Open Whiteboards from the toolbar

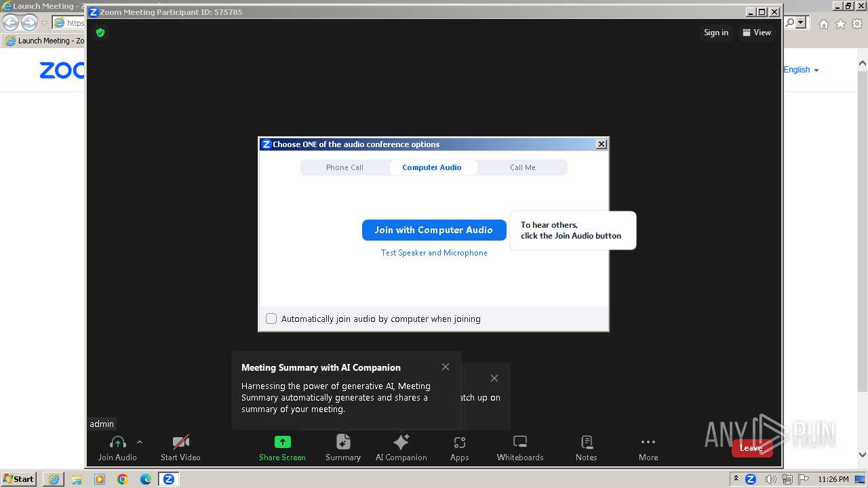(520, 448)
